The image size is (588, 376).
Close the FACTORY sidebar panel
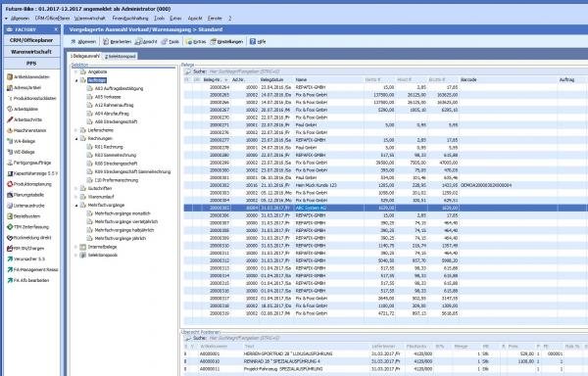[56, 29]
